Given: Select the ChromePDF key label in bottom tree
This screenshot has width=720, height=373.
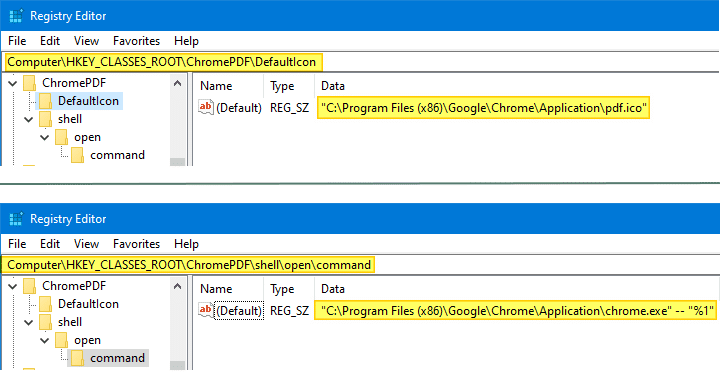Looking at the screenshot, I should click(74, 286).
